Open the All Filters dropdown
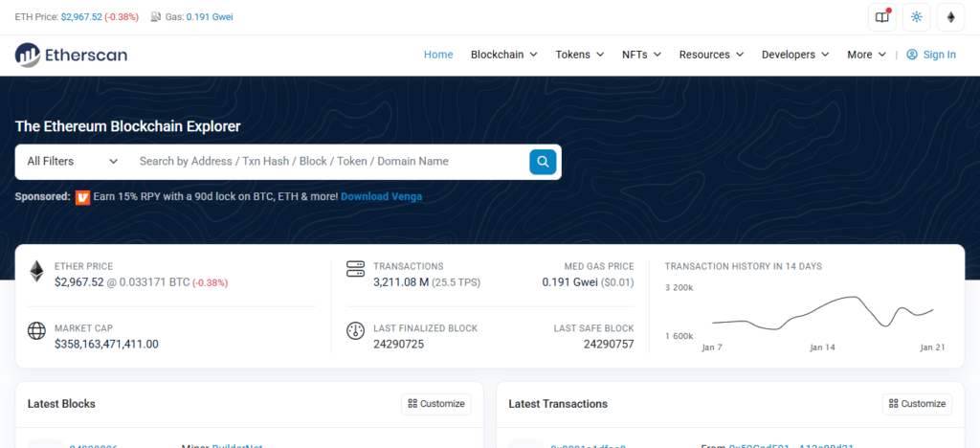 click(x=73, y=161)
